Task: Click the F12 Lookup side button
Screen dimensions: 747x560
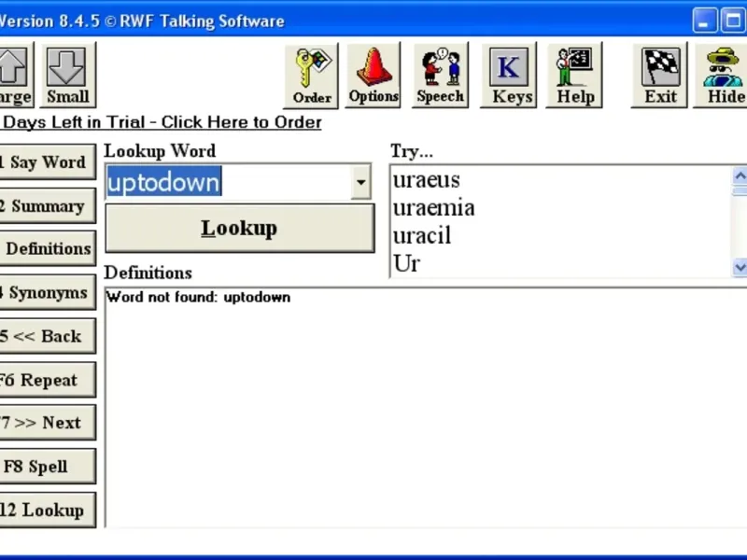Action: (x=48, y=510)
